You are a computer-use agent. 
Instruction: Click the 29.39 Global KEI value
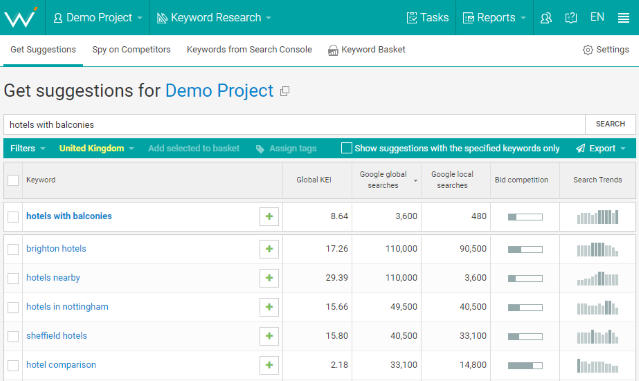pos(337,278)
